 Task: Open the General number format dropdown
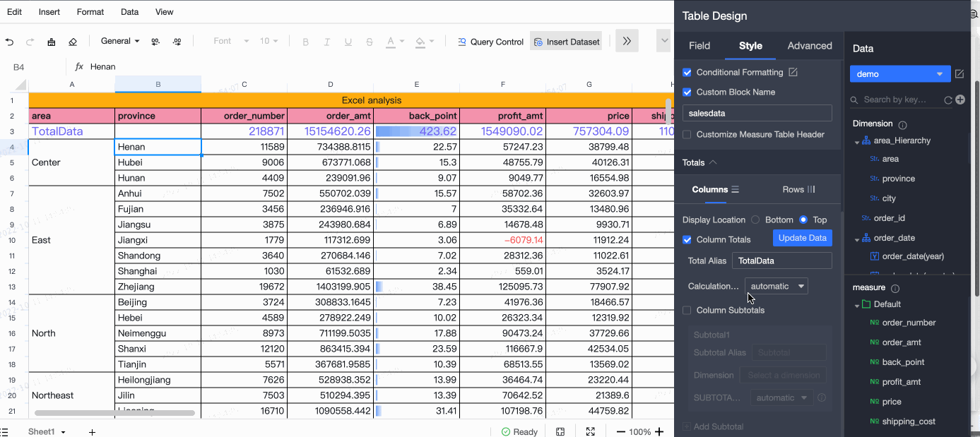[x=120, y=41]
